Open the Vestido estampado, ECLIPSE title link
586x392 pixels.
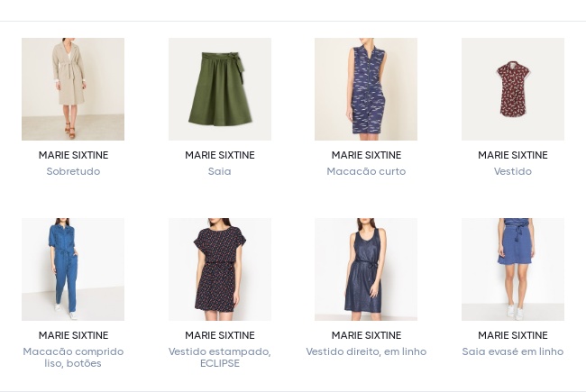[x=219, y=357]
